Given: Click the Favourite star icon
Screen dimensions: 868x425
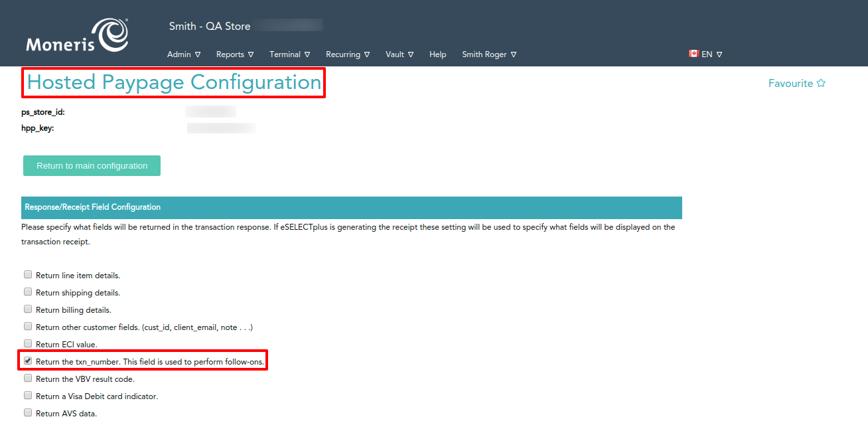Looking at the screenshot, I should [x=821, y=84].
